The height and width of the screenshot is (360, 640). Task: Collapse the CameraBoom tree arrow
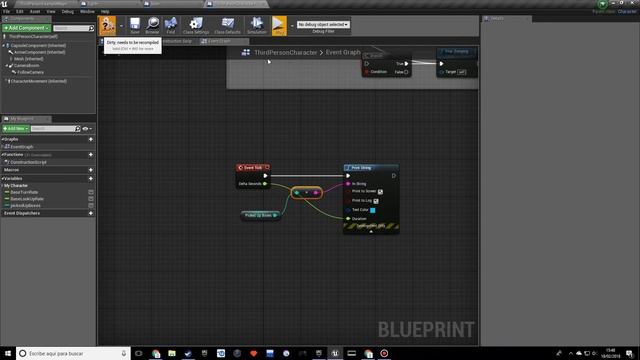7,65
